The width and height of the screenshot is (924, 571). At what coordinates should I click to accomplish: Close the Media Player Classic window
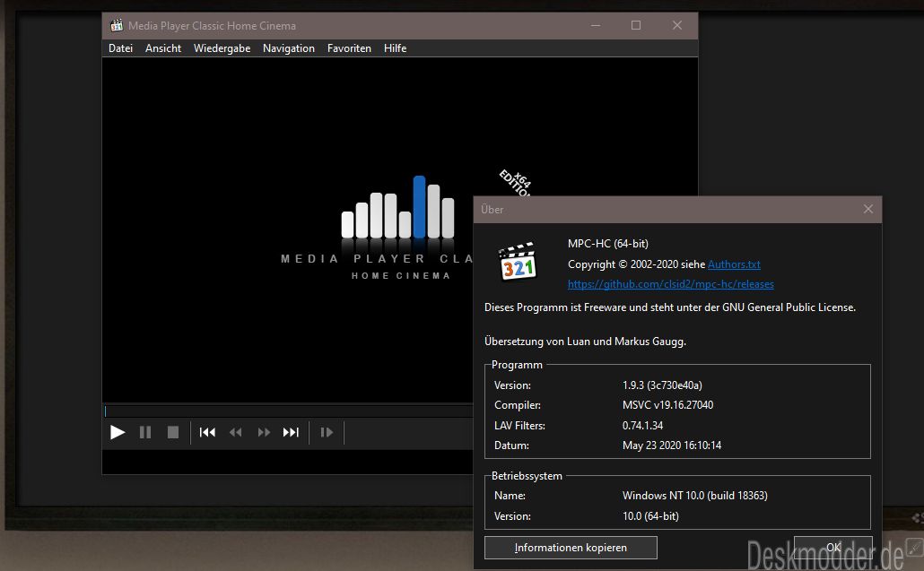677,25
